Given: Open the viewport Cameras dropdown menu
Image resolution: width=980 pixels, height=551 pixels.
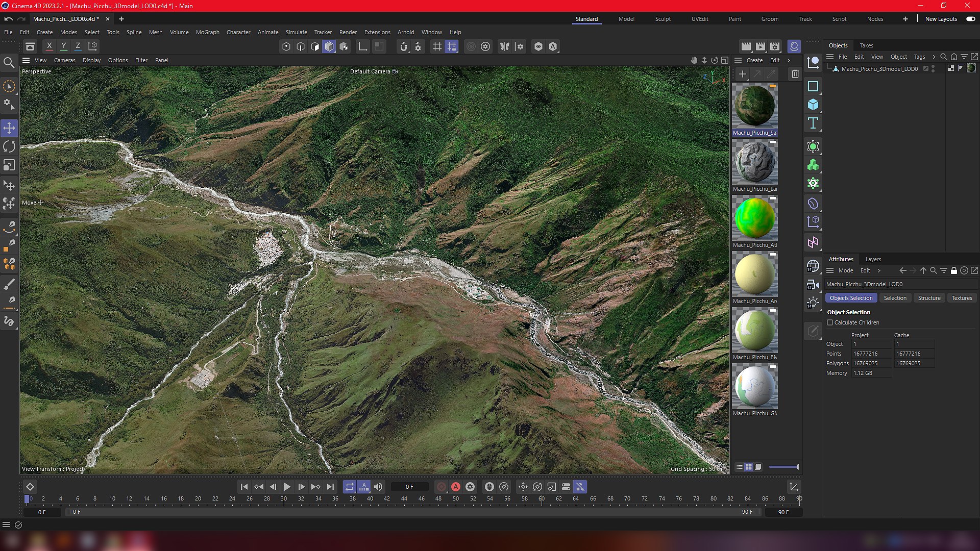Looking at the screenshot, I should coord(65,60).
